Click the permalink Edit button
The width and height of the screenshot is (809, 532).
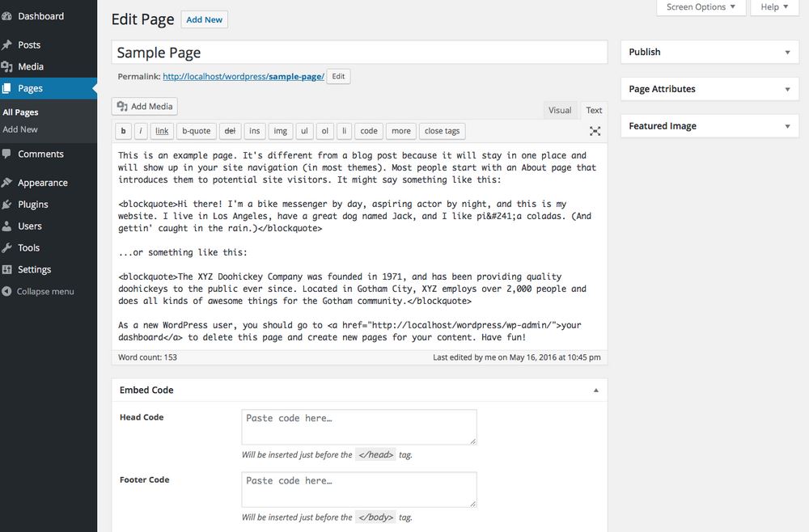pos(338,76)
